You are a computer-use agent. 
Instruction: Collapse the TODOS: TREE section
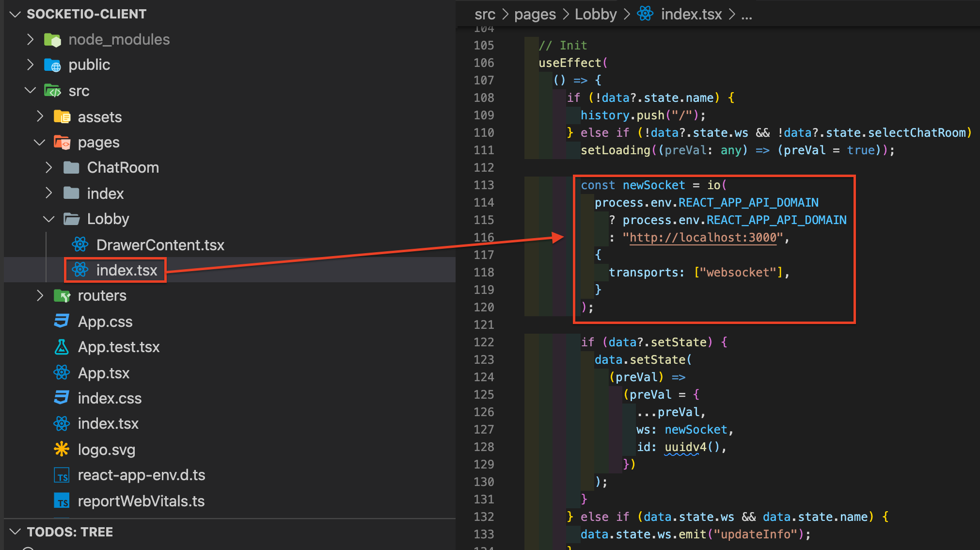[15, 531]
